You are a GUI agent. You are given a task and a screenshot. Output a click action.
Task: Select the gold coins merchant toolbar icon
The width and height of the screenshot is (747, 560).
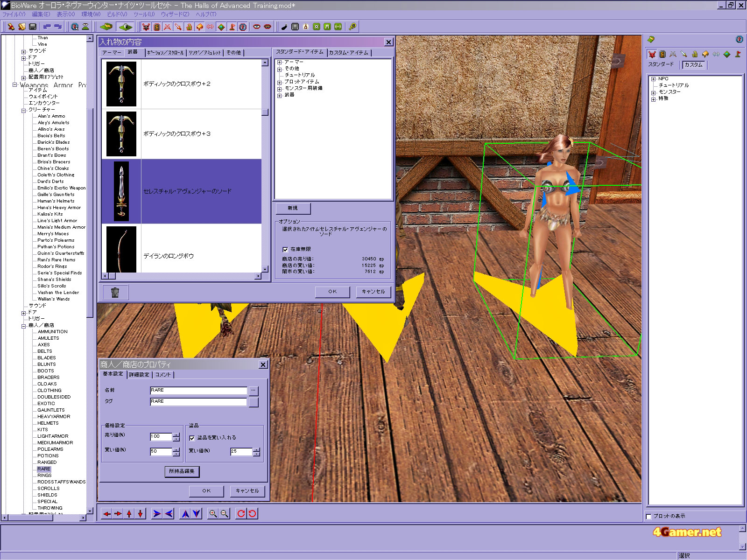tap(189, 27)
